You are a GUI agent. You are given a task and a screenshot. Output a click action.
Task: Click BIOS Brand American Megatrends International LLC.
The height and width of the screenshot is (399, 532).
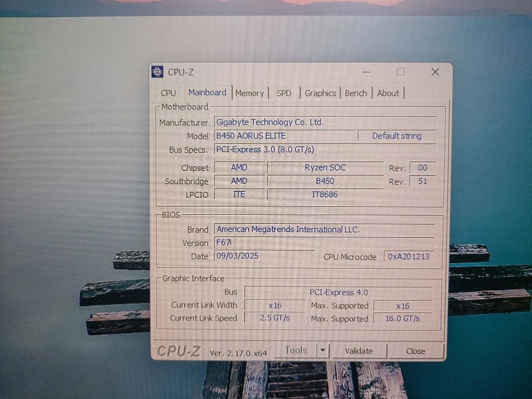(325, 229)
